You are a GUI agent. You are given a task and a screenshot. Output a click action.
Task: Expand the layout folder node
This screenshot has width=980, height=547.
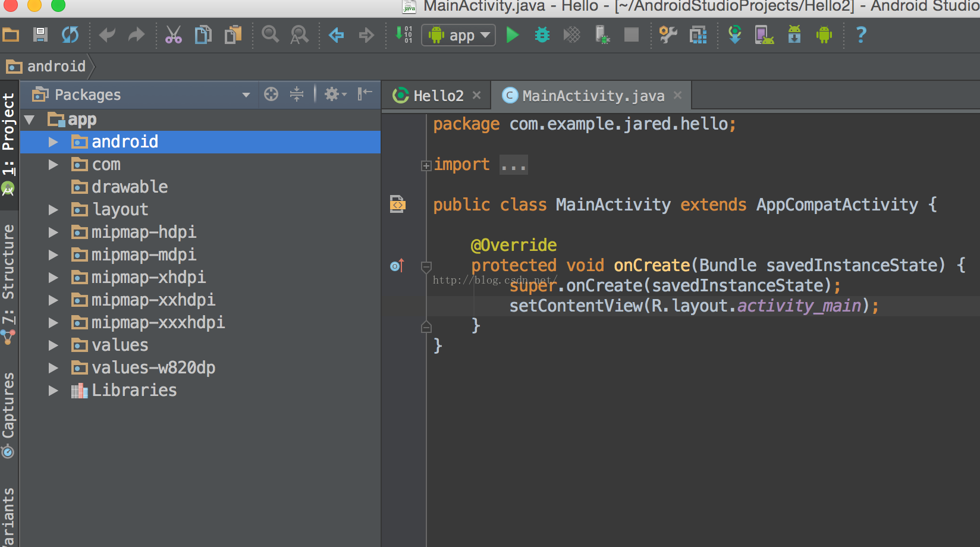coord(54,210)
